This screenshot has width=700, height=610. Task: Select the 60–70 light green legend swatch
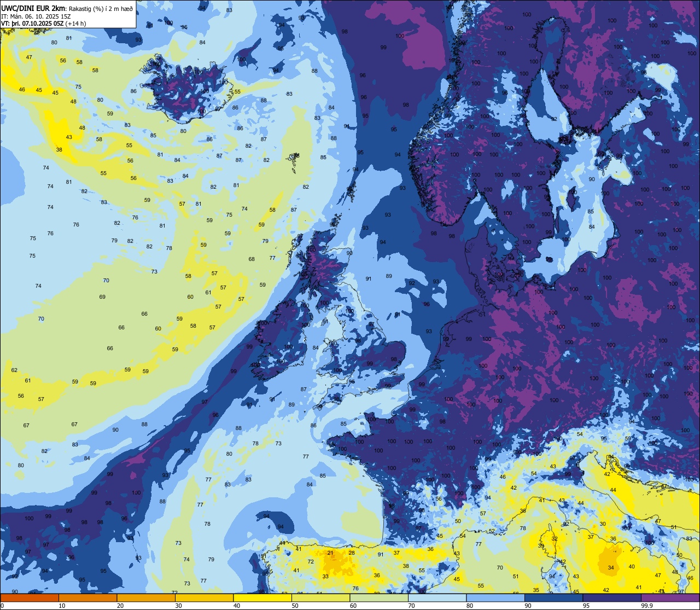click(x=379, y=597)
